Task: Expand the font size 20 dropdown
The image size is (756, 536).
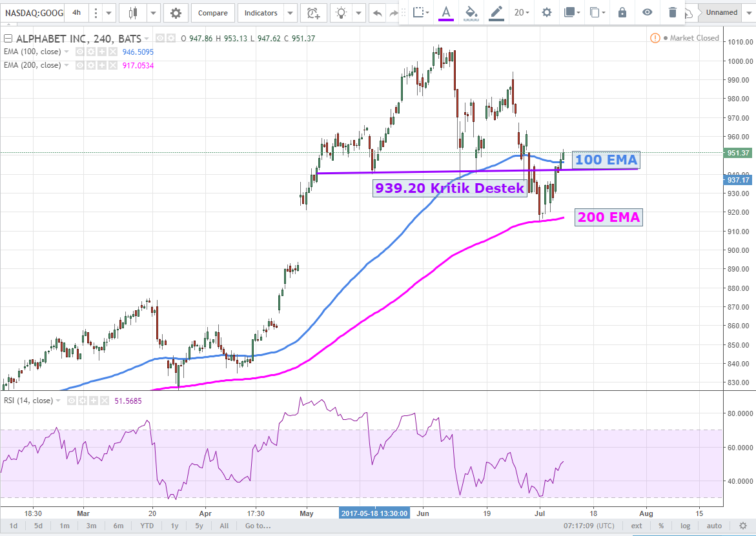Action: coord(522,12)
